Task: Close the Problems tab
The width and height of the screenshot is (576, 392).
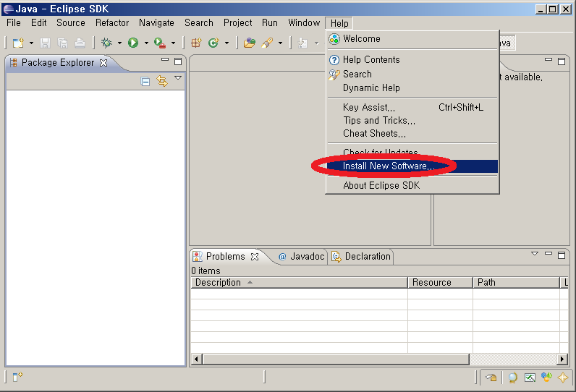Action: point(255,257)
